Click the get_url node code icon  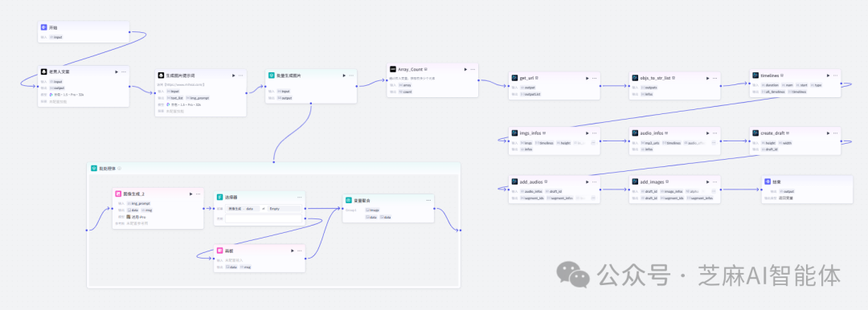coord(514,78)
